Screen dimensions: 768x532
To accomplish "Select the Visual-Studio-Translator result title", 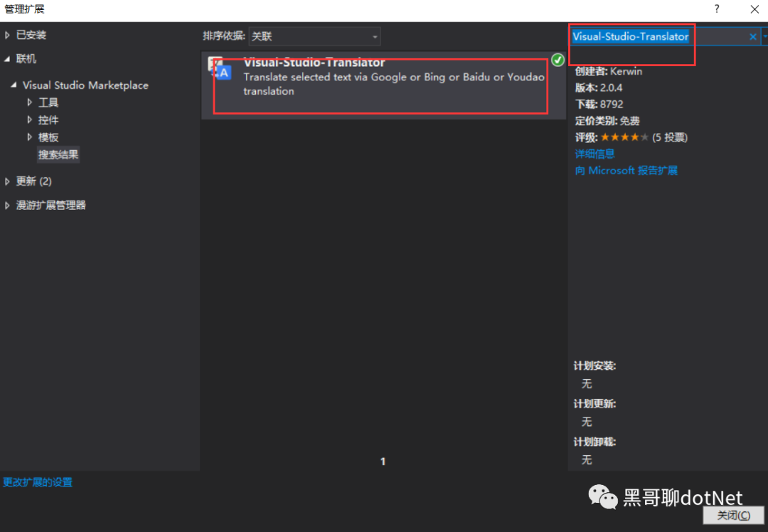I will [314, 62].
